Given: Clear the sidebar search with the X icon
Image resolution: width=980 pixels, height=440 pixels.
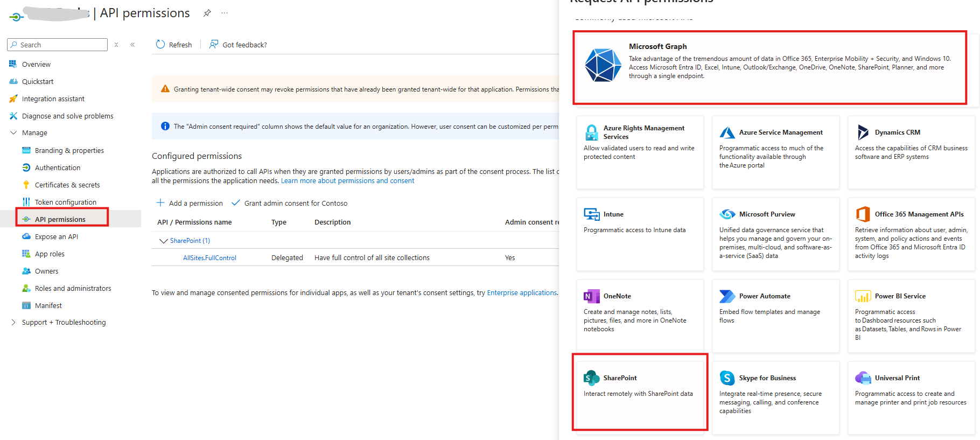Looking at the screenshot, I should coord(116,45).
